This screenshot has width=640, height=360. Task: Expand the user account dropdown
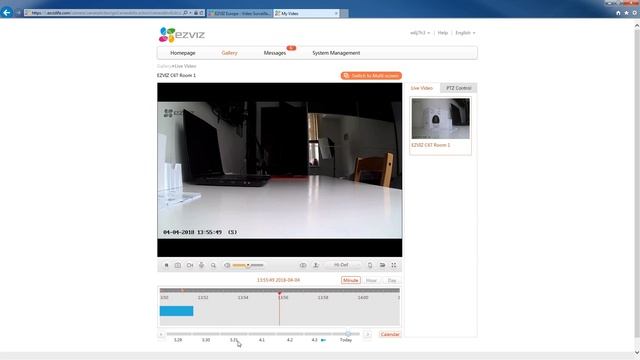(420, 33)
